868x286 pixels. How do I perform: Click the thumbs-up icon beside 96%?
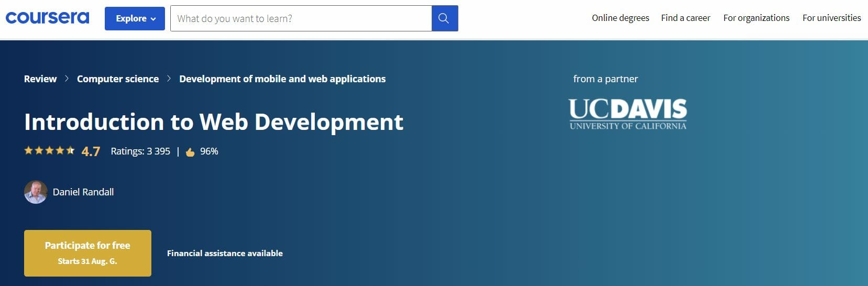point(190,152)
